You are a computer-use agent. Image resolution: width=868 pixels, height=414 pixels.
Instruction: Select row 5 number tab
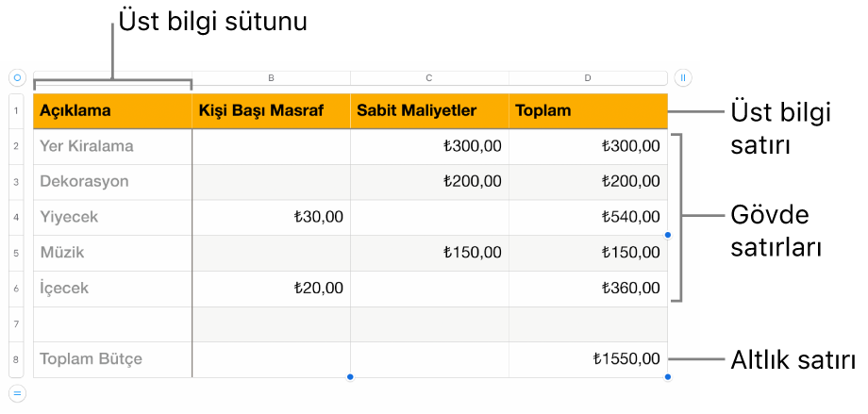click(x=16, y=253)
